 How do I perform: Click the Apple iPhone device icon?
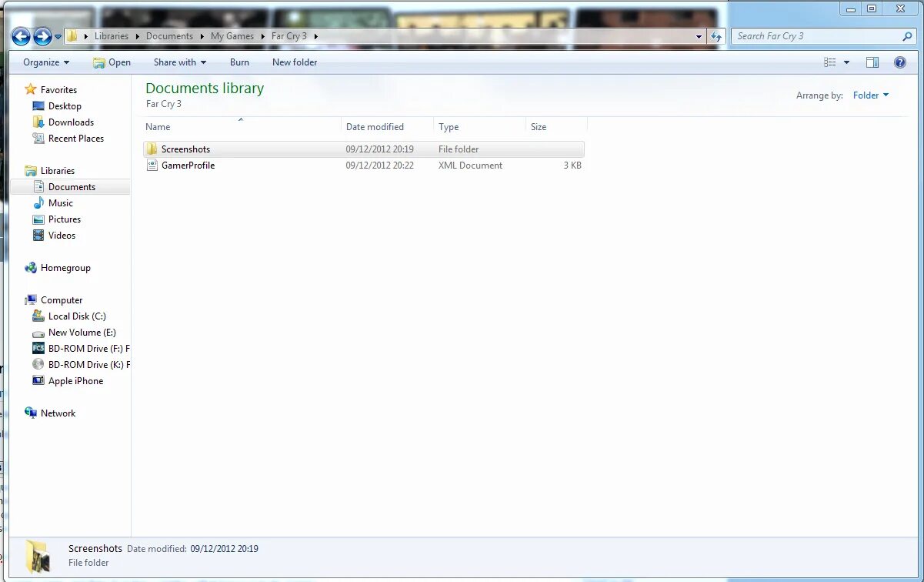pyautogui.click(x=38, y=381)
